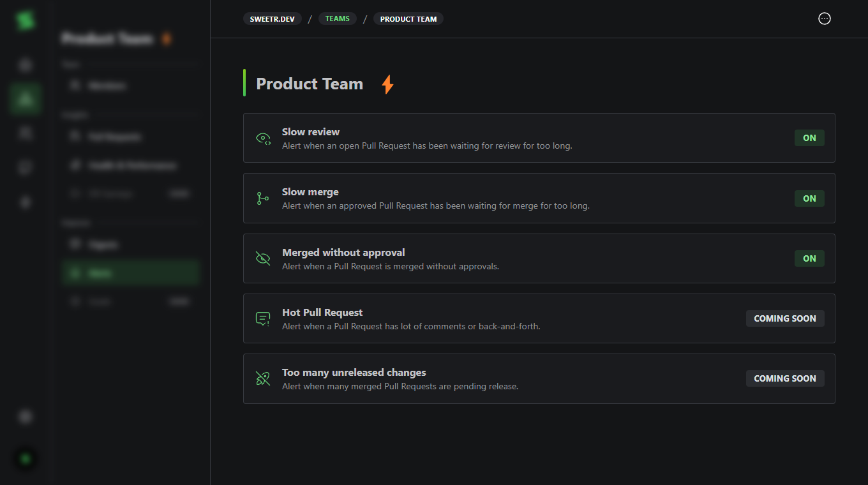Click the orange lightning bolt beside main Product Team heading
The height and width of the screenshot is (485, 868).
pyautogui.click(x=387, y=84)
